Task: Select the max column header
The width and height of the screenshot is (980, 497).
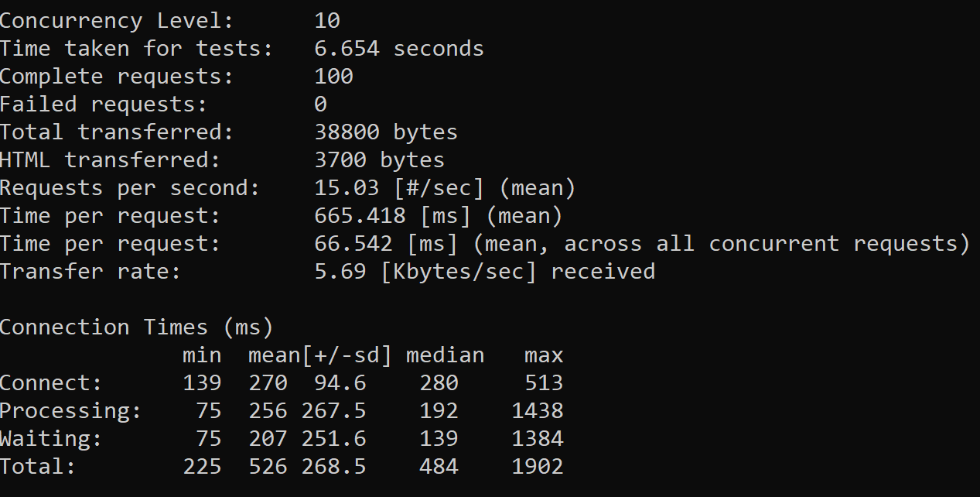Action: coord(544,355)
